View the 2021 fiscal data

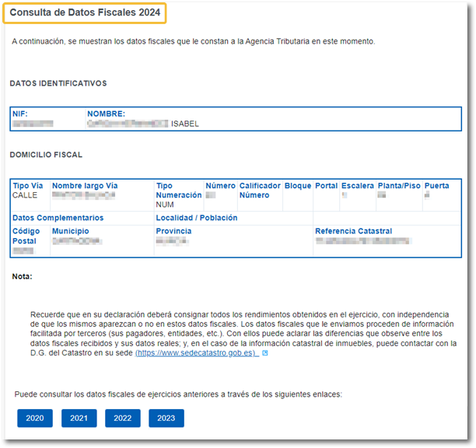tap(79, 418)
